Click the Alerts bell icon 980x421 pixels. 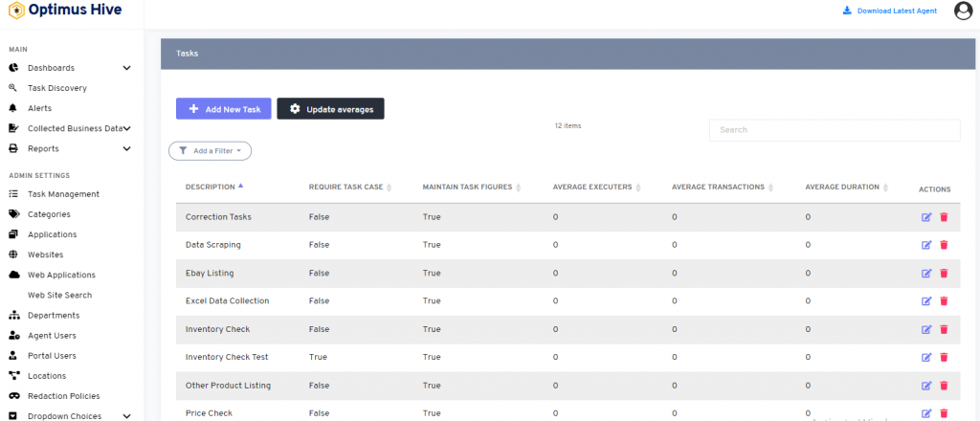(x=13, y=108)
